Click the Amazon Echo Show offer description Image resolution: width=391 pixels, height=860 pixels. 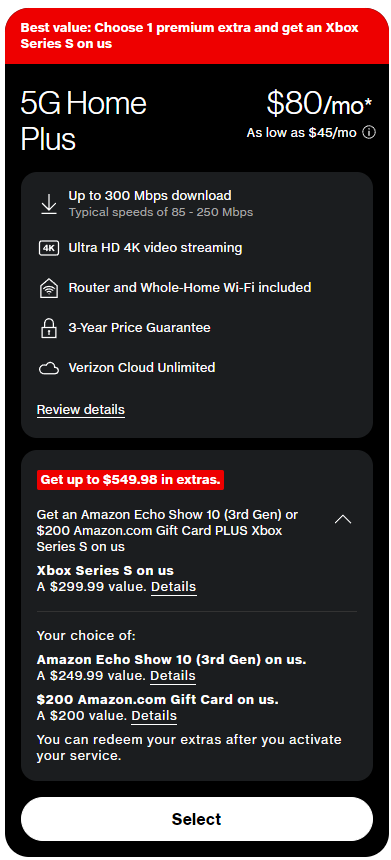(x=167, y=530)
